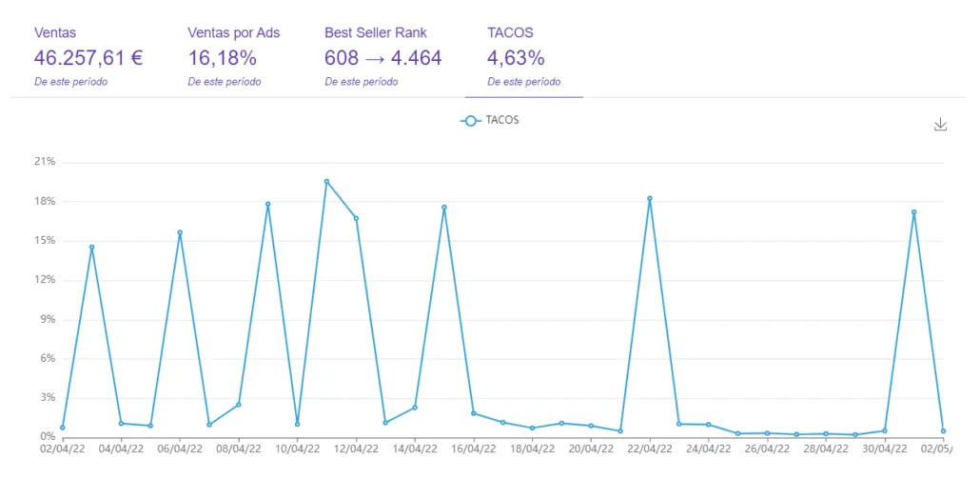Click the 18/04/22 x-axis date label
The image size is (980, 479).
pyautogui.click(x=532, y=449)
